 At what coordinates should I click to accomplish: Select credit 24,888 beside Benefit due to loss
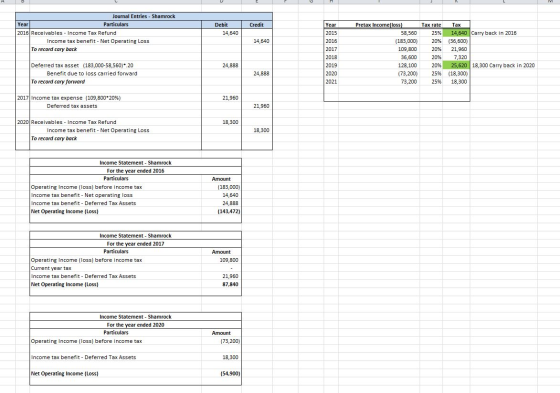(x=261, y=74)
